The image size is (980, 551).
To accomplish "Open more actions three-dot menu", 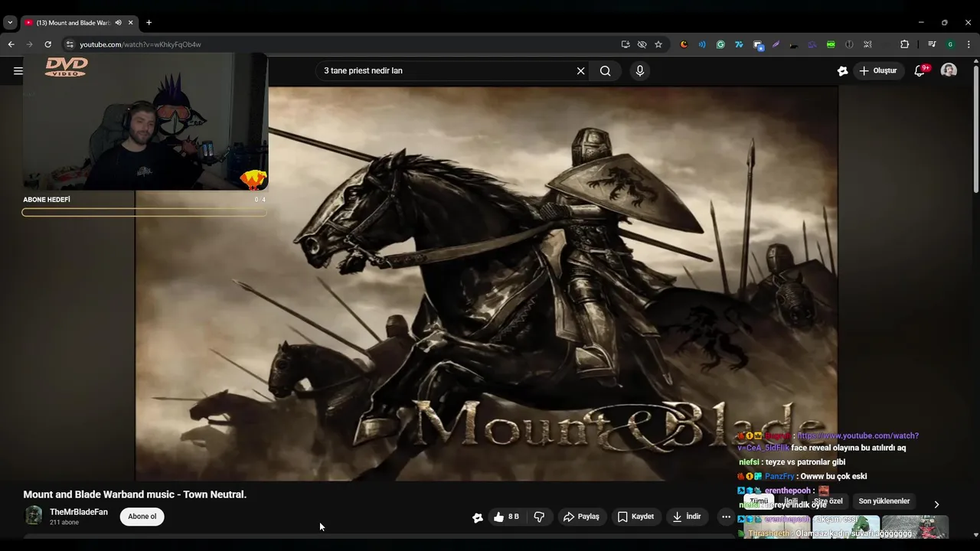I will (726, 517).
